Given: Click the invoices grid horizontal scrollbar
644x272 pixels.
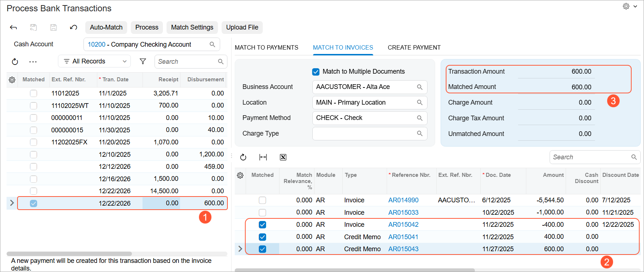Looking at the screenshot, I should point(355,270).
